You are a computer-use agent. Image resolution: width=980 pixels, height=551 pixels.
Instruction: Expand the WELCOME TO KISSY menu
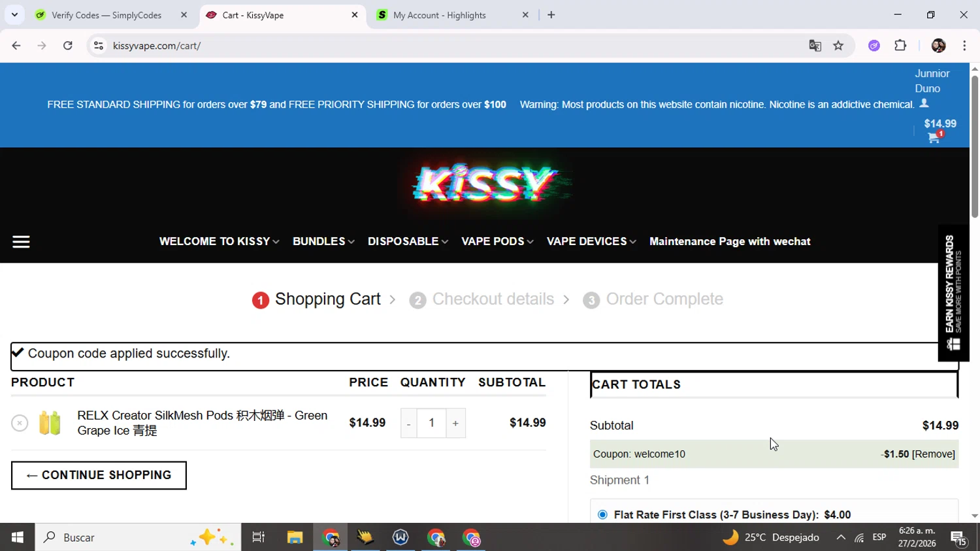[220, 242]
